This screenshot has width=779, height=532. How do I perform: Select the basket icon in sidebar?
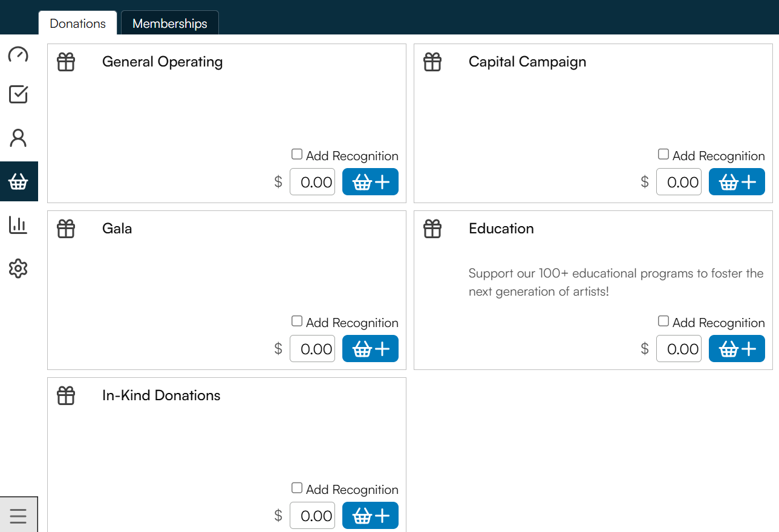[18, 181]
